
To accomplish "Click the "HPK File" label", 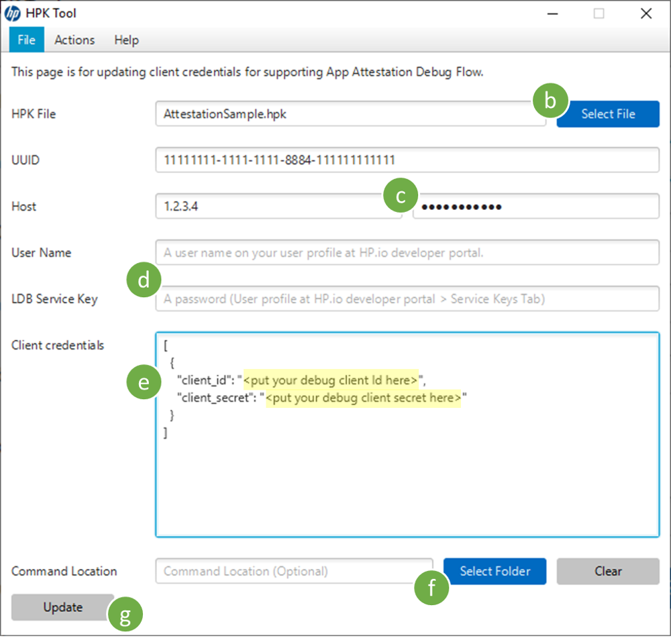I will pos(34,114).
